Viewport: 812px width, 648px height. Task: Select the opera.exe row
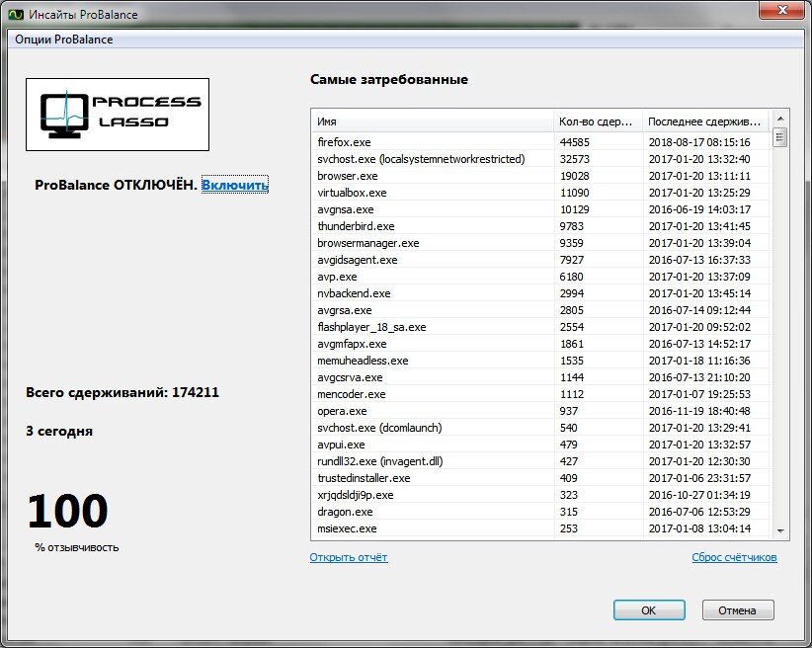[x=541, y=411]
